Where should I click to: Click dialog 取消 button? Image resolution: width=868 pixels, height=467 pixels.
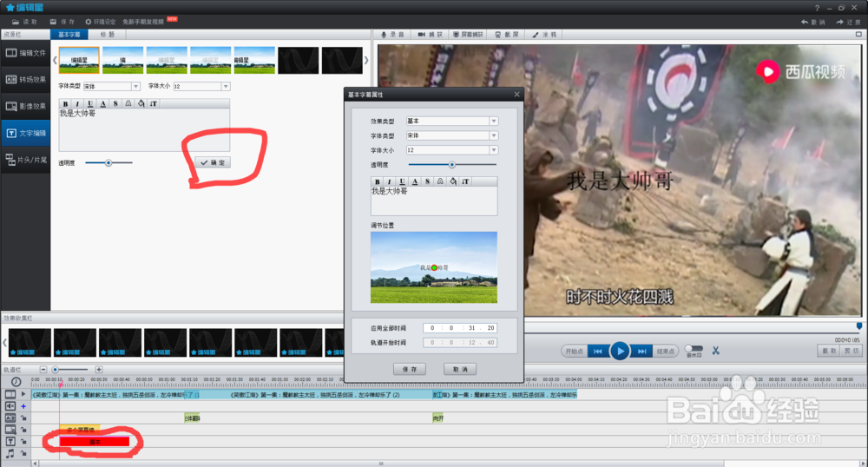[460, 369]
